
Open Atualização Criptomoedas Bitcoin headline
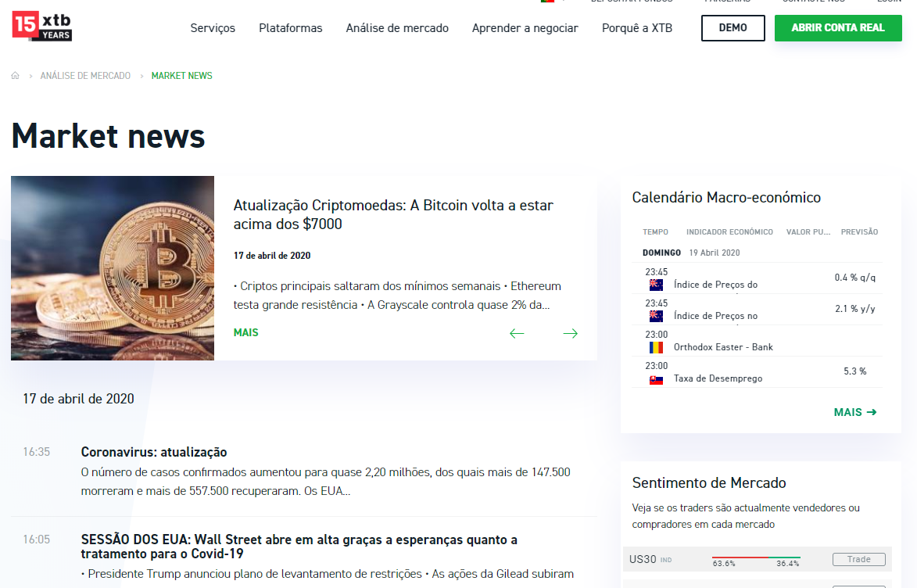coord(393,215)
